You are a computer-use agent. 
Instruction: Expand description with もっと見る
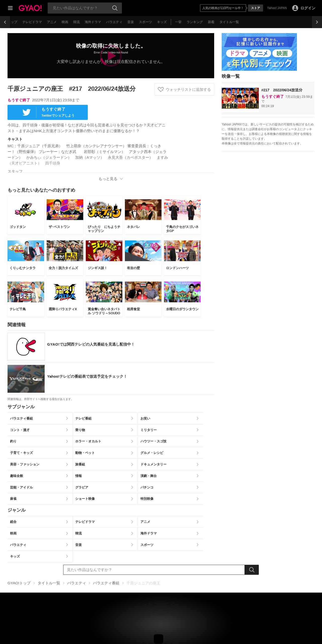[x=111, y=179]
